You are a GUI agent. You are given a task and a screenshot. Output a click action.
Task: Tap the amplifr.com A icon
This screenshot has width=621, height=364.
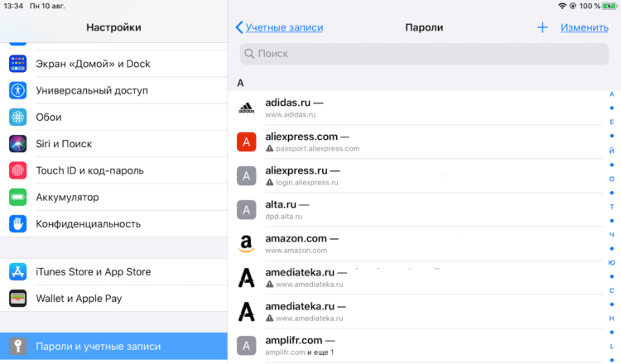pos(247,346)
